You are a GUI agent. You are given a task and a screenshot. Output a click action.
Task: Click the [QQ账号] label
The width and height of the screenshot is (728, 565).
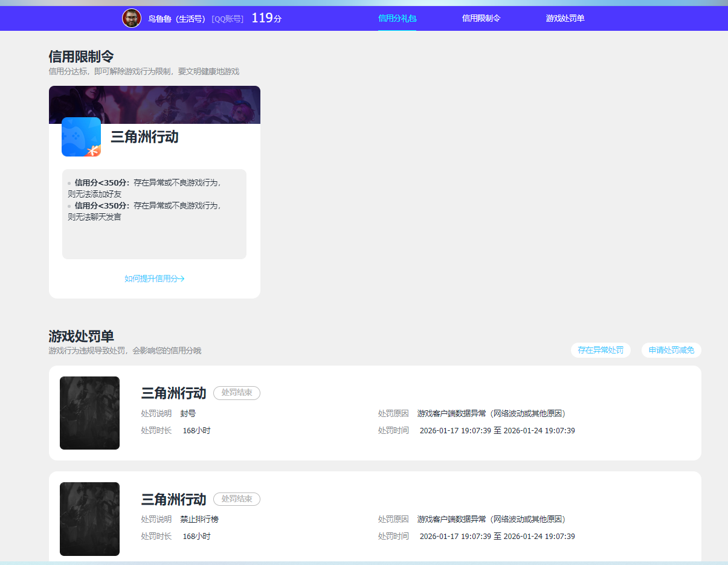[228, 19]
